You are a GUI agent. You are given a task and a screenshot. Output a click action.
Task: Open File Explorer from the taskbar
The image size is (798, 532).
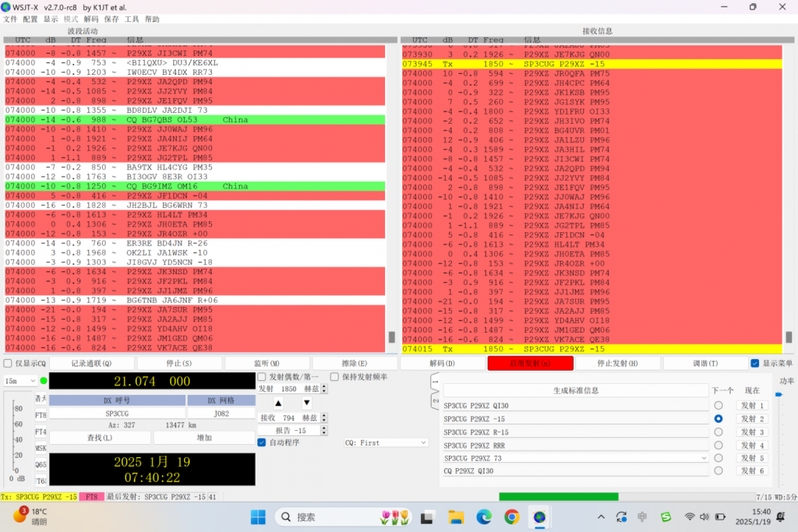click(455, 516)
